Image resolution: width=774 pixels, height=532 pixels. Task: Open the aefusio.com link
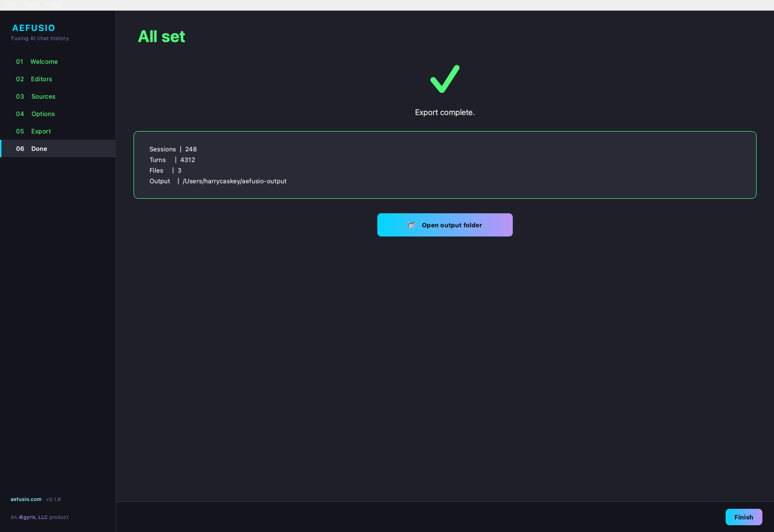click(x=26, y=499)
